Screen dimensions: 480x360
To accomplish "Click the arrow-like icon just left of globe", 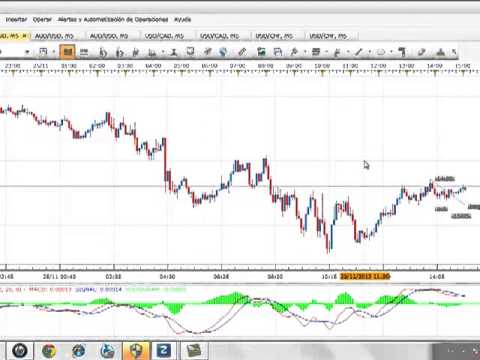I will pyautogui.click(x=207, y=52).
